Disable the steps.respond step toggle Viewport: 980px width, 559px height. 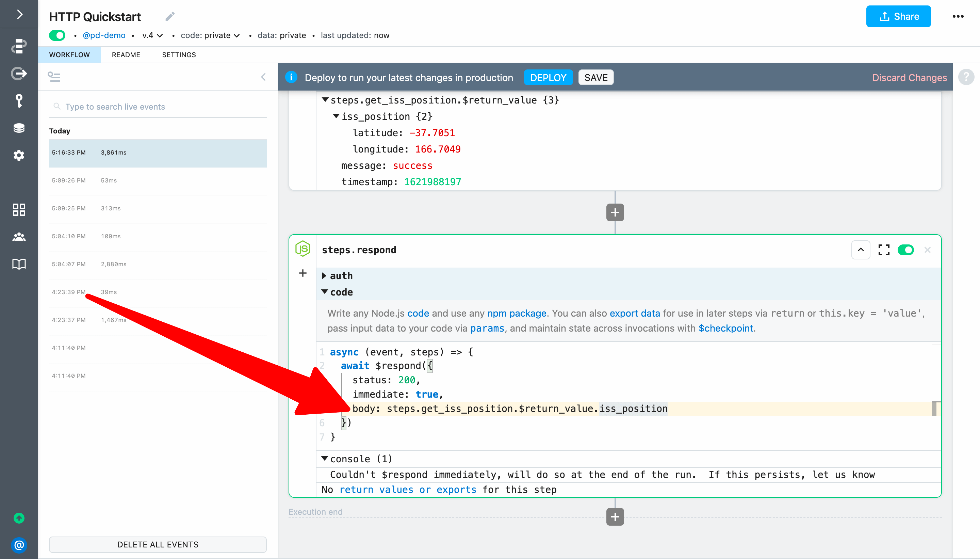pyautogui.click(x=905, y=250)
